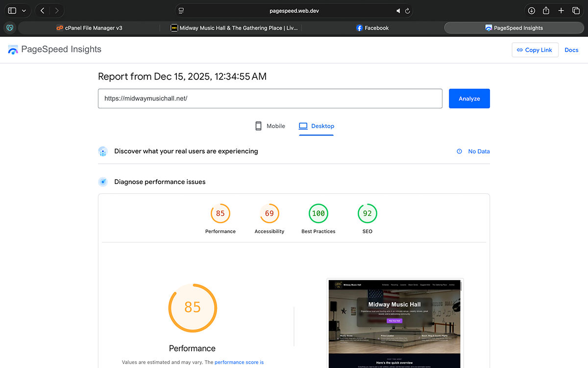Open the Docs link
588x368 pixels.
pyautogui.click(x=571, y=50)
